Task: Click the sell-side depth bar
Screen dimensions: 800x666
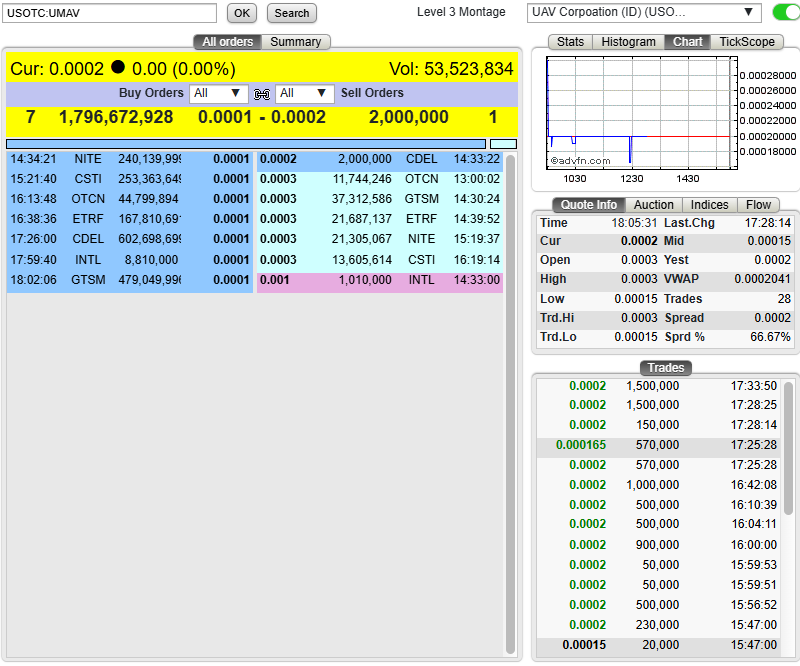Action: [x=503, y=144]
